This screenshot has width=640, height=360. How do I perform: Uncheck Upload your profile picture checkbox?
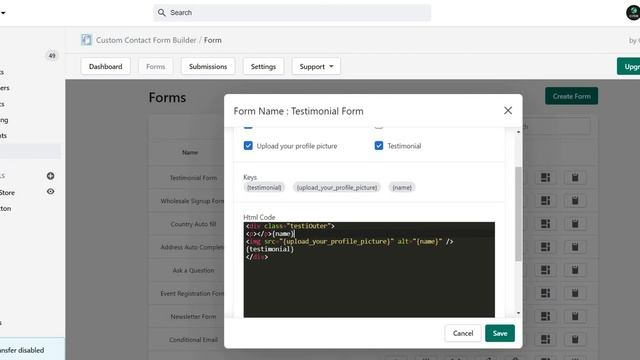(248, 146)
